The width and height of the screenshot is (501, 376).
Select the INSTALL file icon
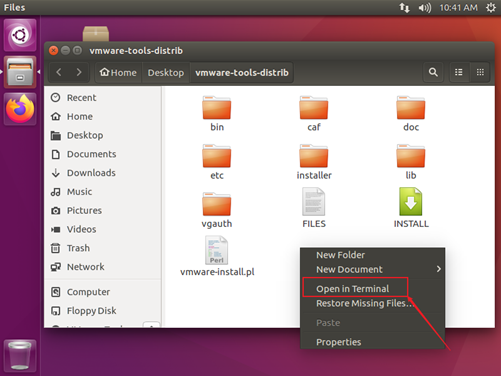(x=411, y=202)
